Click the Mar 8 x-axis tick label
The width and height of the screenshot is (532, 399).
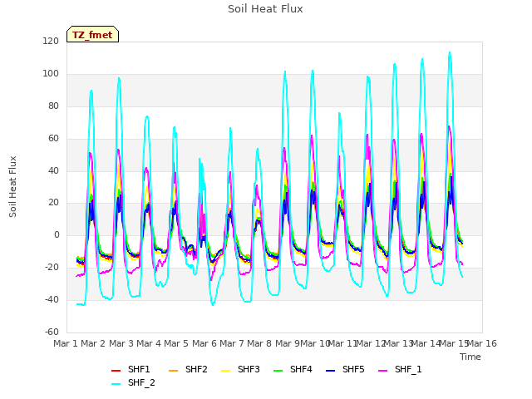[x=259, y=343]
